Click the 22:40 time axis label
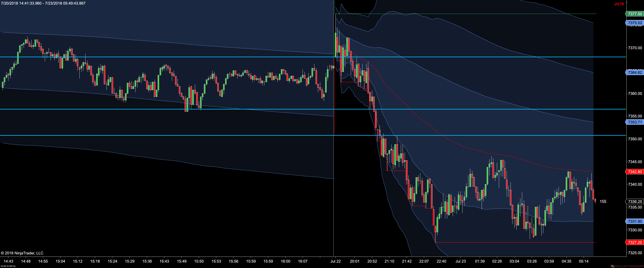The image size is (644, 268). point(441,261)
